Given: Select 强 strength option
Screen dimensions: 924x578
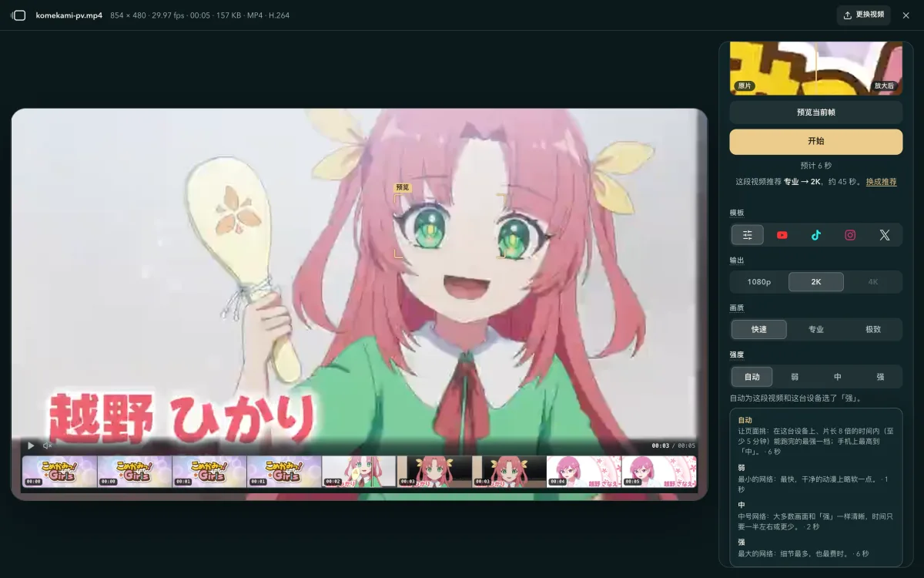Looking at the screenshot, I should tap(880, 377).
